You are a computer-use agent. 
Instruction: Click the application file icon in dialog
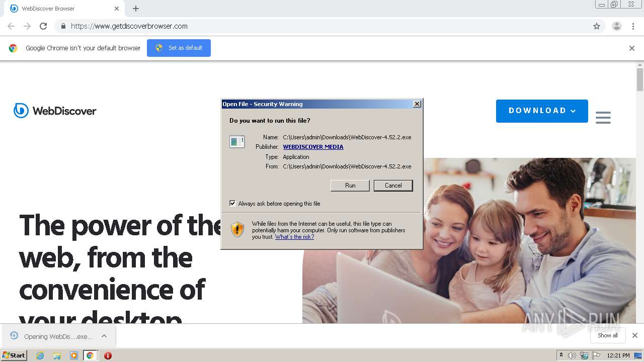click(237, 142)
